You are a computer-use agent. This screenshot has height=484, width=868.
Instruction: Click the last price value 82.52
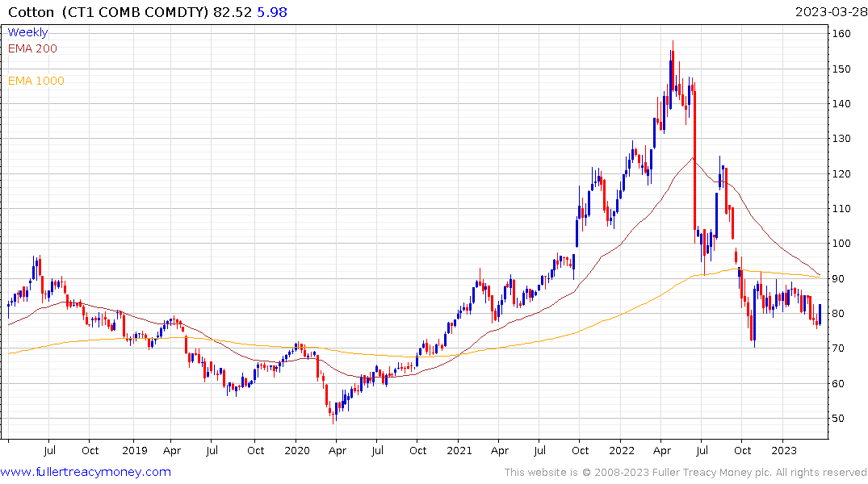(233, 12)
